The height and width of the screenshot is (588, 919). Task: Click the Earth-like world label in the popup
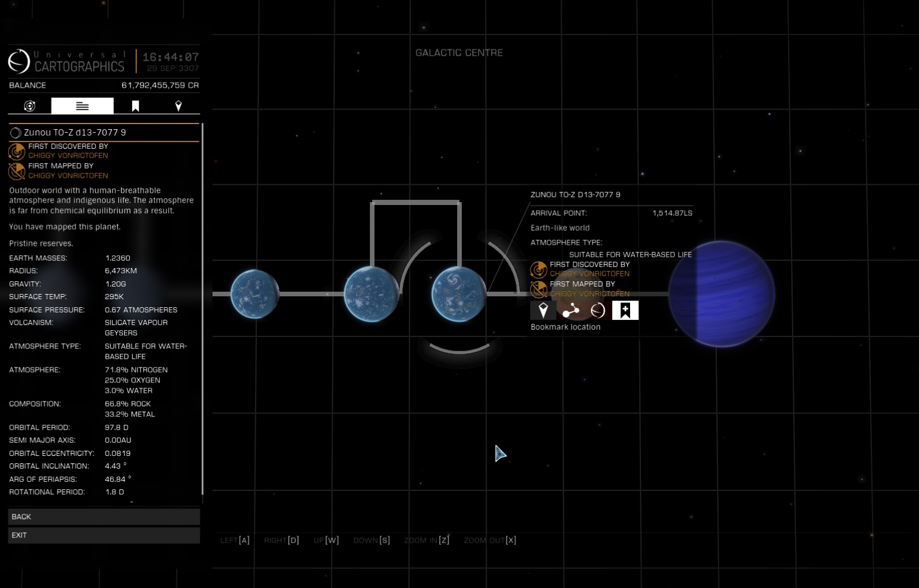tap(560, 228)
